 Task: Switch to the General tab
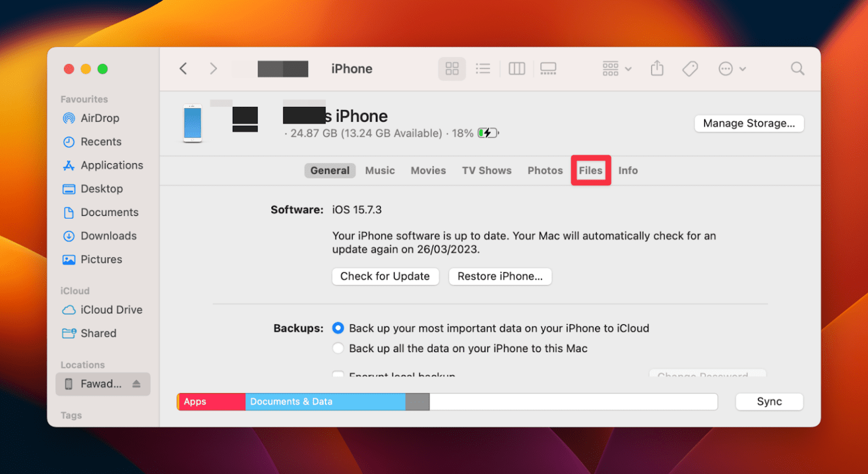(x=330, y=171)
